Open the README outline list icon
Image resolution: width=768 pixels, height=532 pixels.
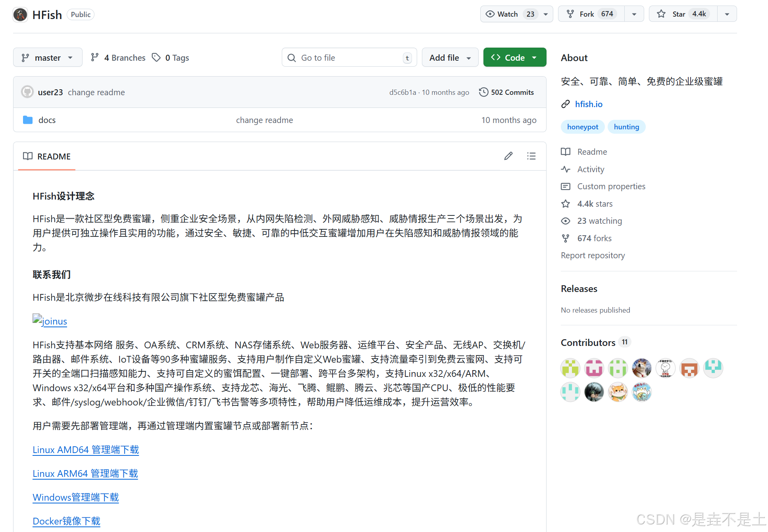(531, 156)
